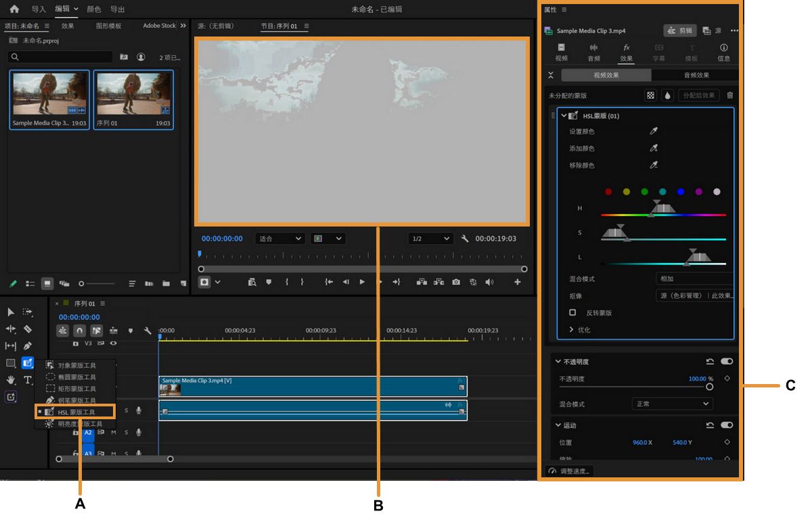Select the Type (T) tool
This screenshot has height=524, width=812.
pyautogui.click(x=28, y=380)
